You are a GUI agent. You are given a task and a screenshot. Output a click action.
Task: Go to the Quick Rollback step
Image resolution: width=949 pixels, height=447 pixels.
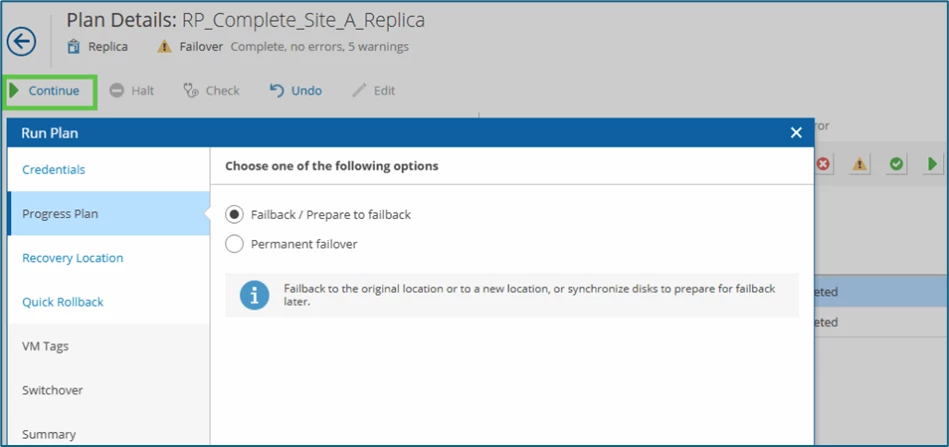click(63, 302)
